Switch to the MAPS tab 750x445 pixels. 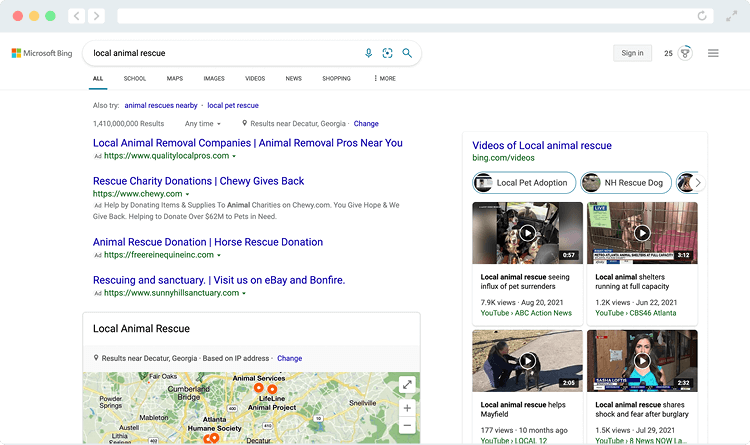tap(175, 78)
